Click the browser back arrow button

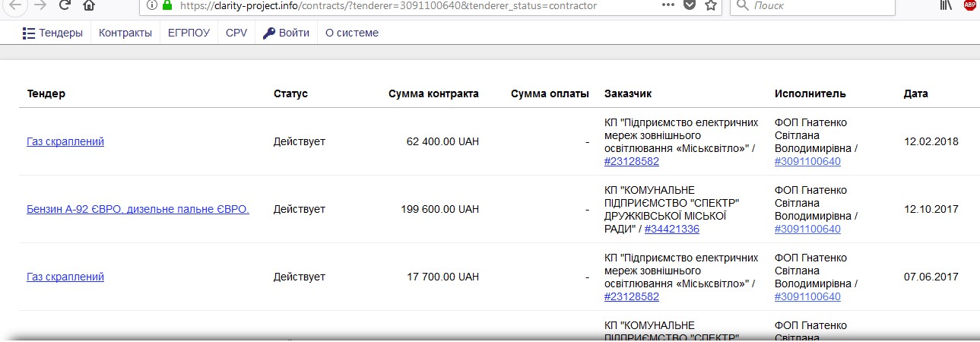coord(15,5)
